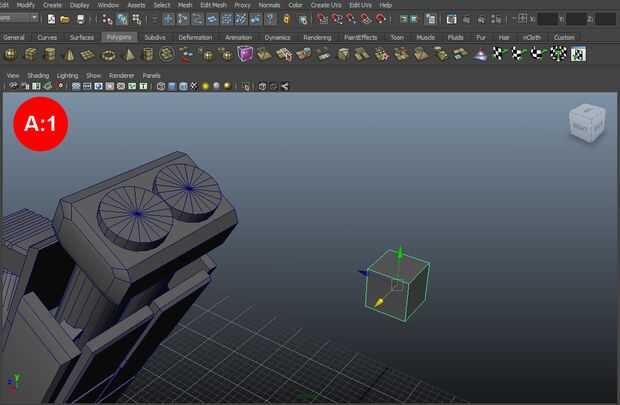Switch to the Subdivs shelf tab
The height and width of the screenshot is (405, 620).
point(155,37)
